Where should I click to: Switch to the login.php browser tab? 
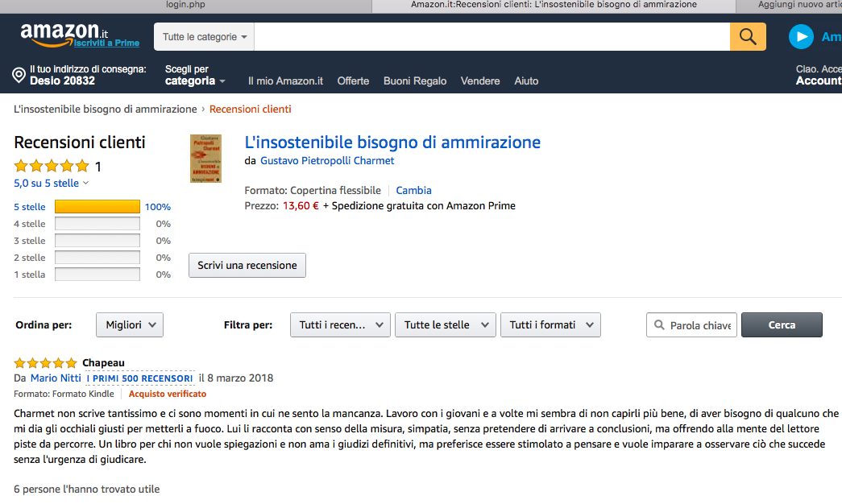click(185, 5)
